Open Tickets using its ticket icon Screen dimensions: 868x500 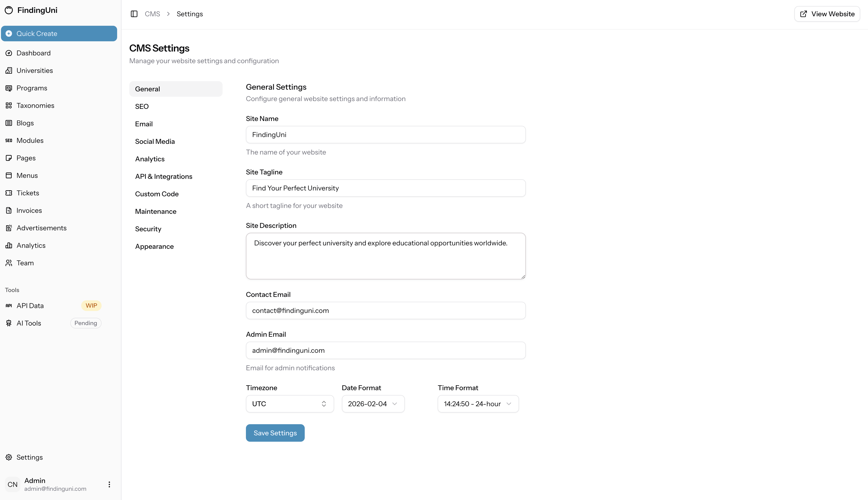pos(9,193)
